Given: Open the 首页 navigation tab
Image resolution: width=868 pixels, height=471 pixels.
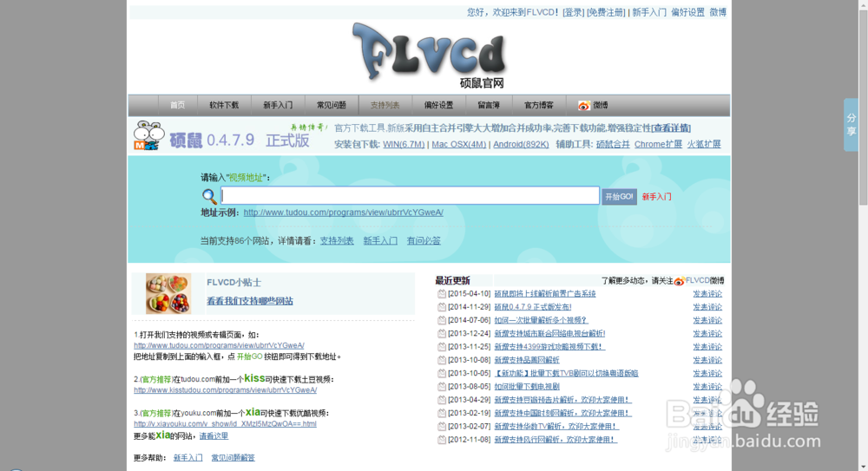Looking at the screenshot, I should 177,105.
